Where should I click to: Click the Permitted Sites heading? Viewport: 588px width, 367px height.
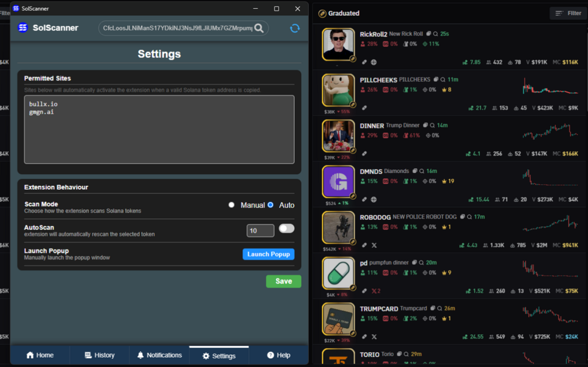click(47, 78)
